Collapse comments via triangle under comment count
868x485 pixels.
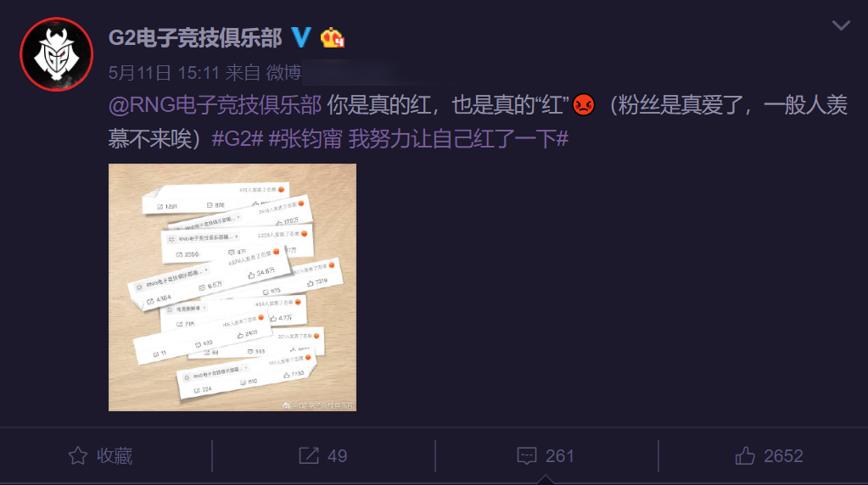546,479
